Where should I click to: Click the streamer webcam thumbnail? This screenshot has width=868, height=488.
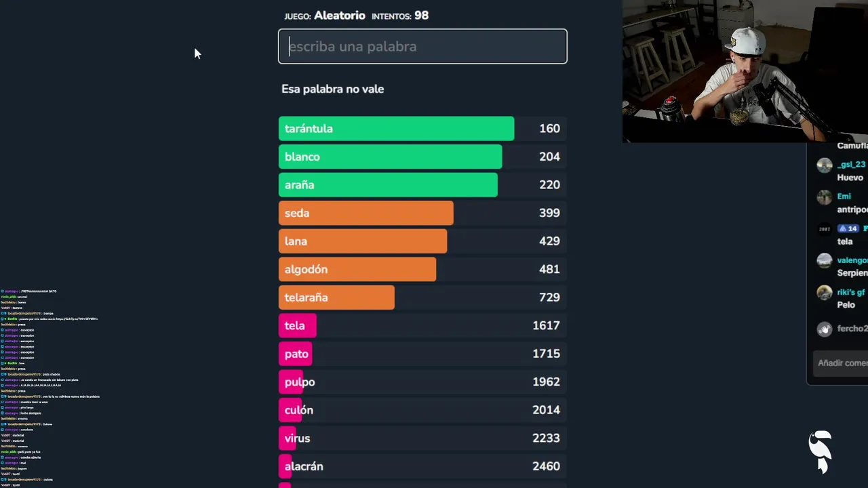pos(745,71)
